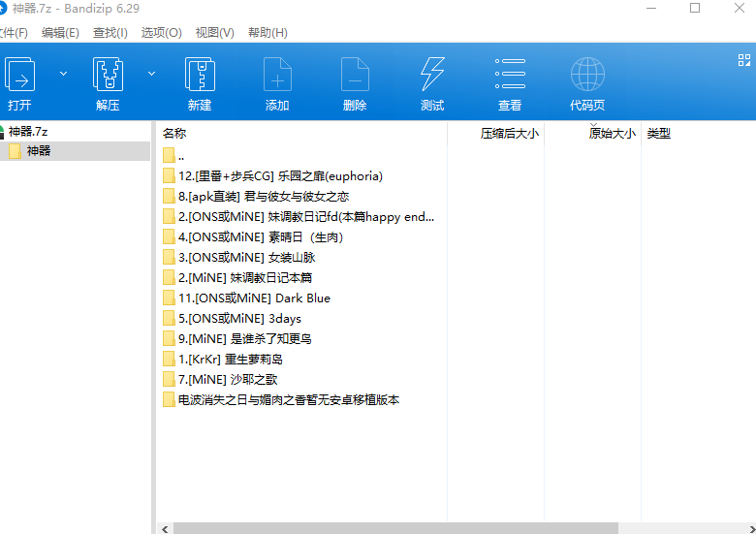Open the 查看 view list icon
Image resolution: width=756 pixels, height=534 pixels.
[510, 75]
